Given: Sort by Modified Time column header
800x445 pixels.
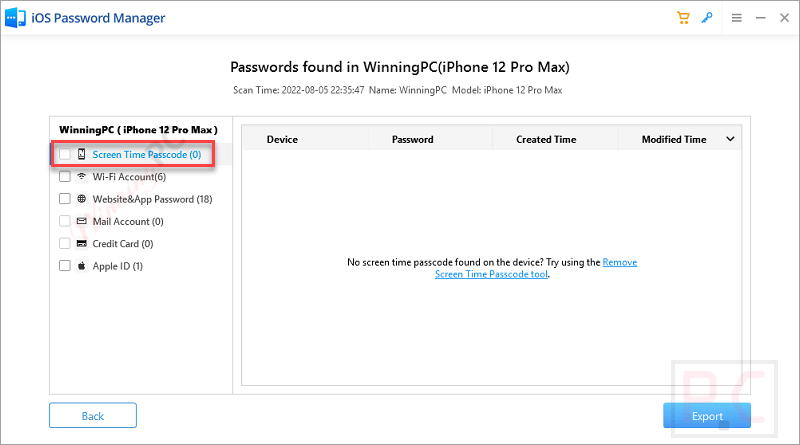Looking at the screenshot, I should pos(674,139).
